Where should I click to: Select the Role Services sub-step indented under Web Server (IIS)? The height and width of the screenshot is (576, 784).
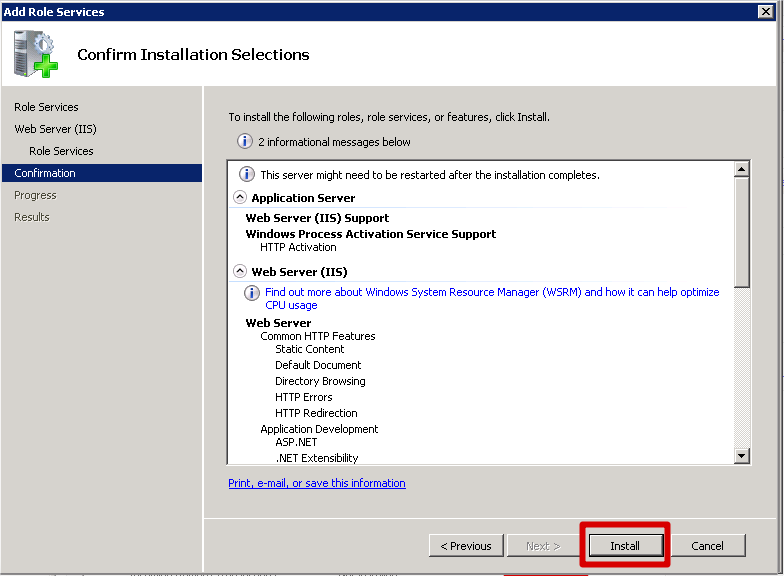click(x=61, y=151)
